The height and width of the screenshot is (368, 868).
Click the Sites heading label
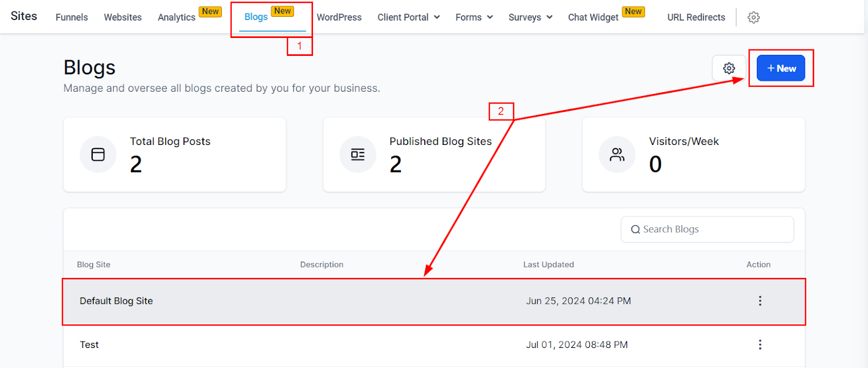coord(24,16)
